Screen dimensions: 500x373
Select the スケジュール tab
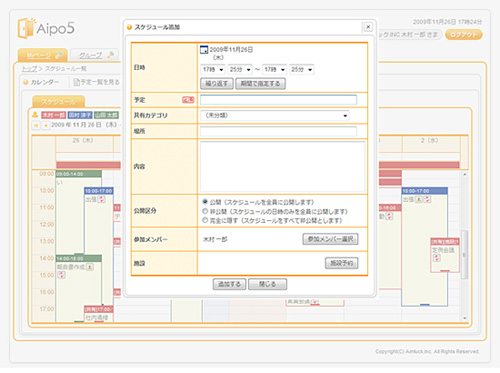(x=59, y=102)
